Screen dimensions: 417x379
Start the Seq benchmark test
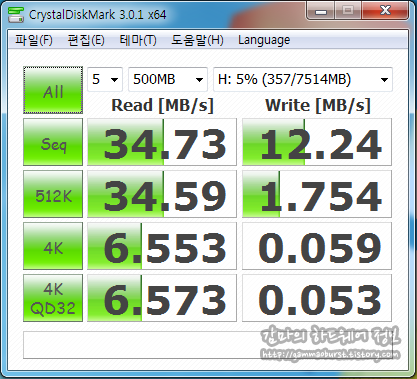[x=53, y=142]
